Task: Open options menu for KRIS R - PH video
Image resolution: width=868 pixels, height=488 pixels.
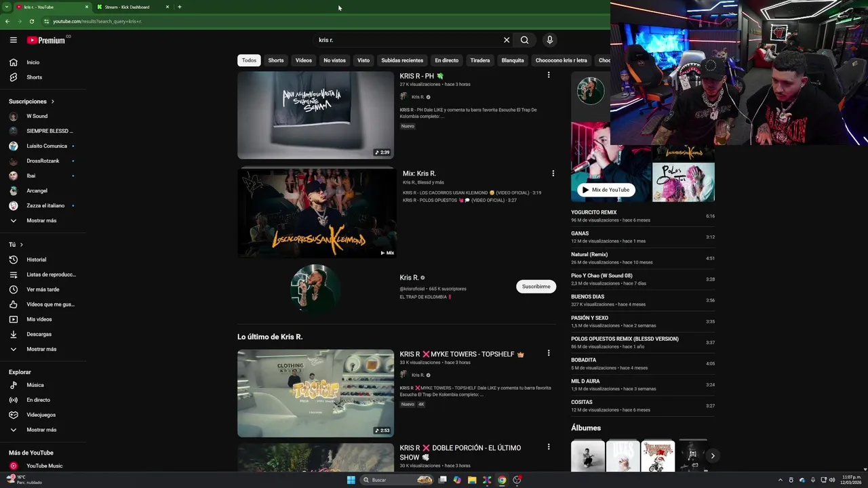Action: (x=549, y=75)
